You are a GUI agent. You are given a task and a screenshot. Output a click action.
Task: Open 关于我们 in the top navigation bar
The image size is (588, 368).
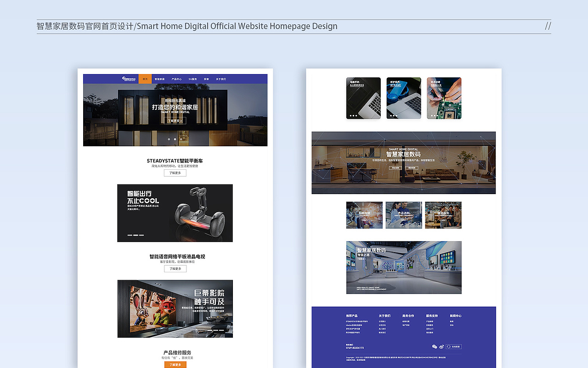click(221, 79)
